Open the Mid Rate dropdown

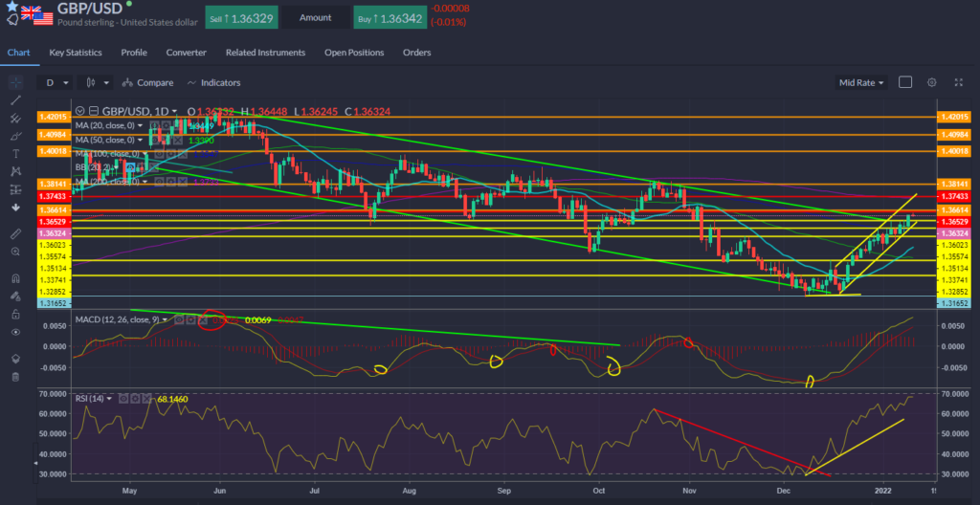(859, 82)
